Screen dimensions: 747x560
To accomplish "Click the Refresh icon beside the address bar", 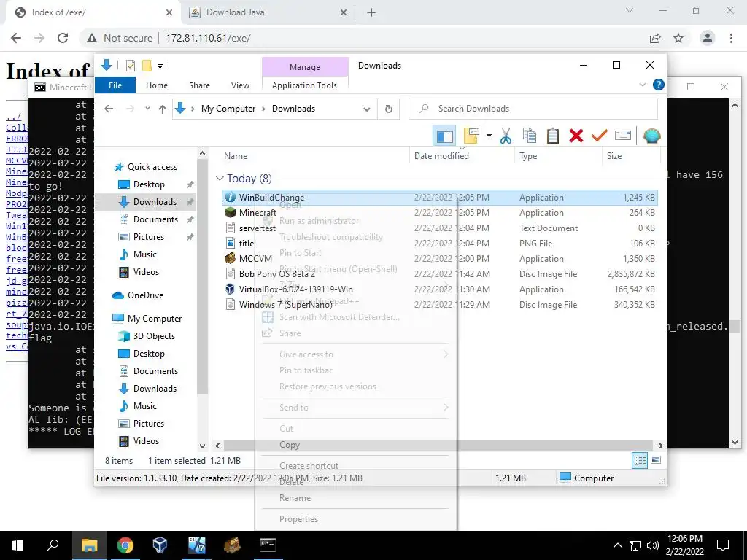I will (x=389, y=109).
